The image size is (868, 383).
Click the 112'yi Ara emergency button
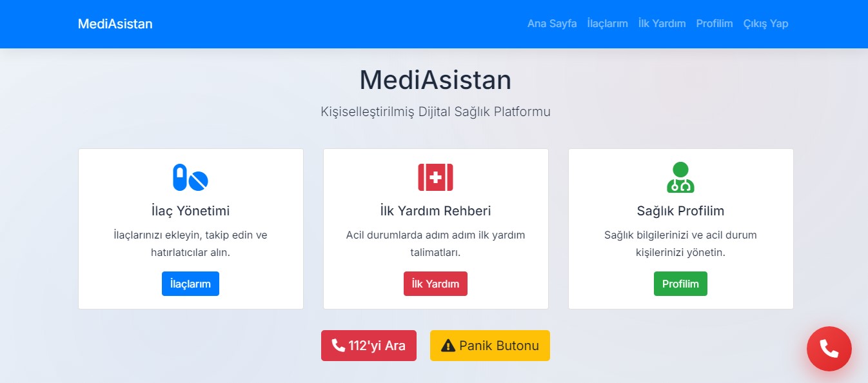pyautogui.click(x=368, y=346)
